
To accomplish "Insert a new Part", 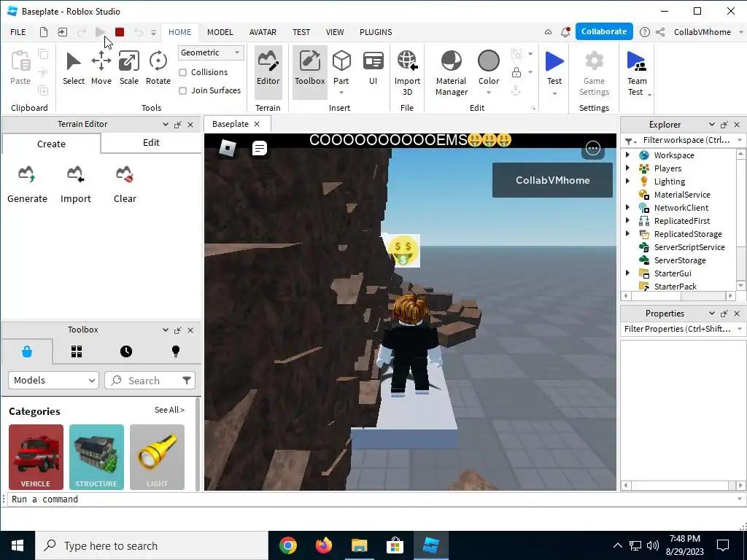I will [341, 69].
